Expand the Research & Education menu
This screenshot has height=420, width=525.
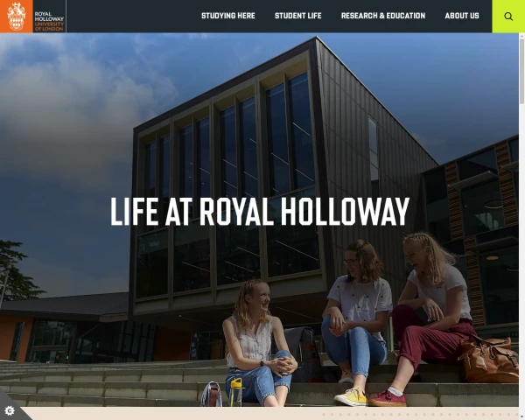383,16
